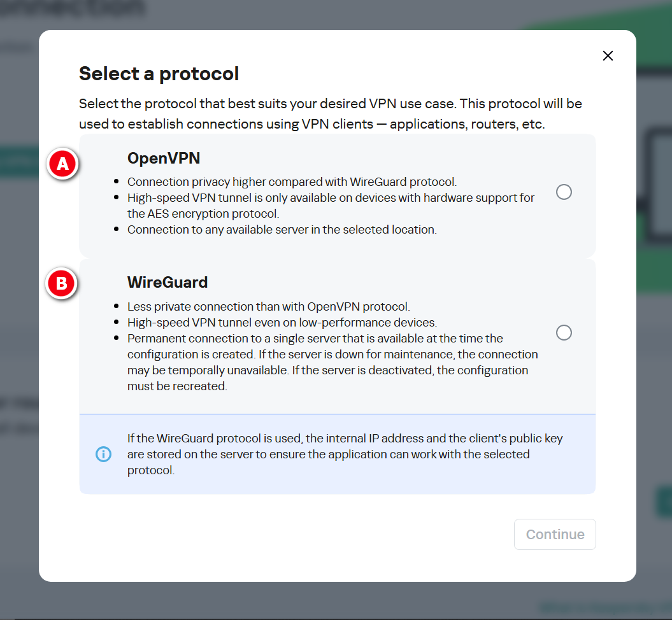The width and height of the screenshot is (672, 620).
Task: Click the blue info icon
Action: point(103,454)
